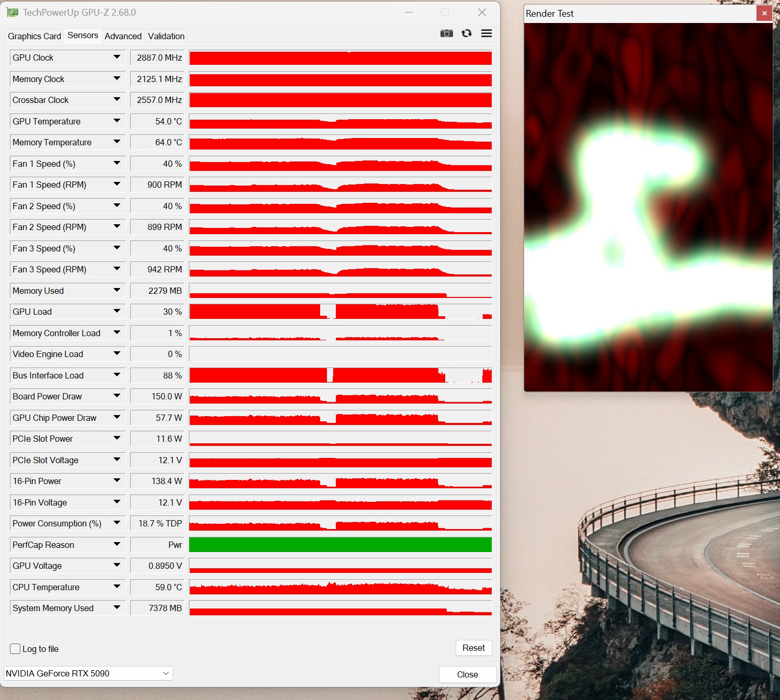Open the Memory Controller Load dropdown
The image size is (780, 700).
coord(117,332)
